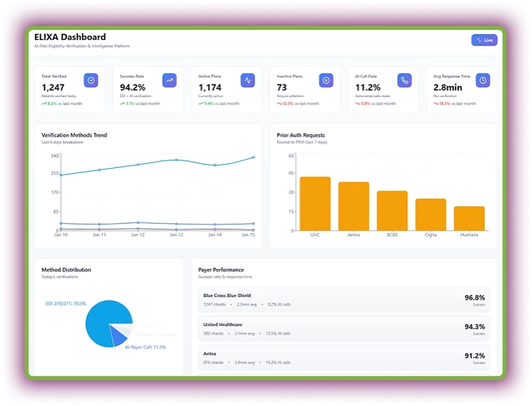The width and height of the screenshot is (532, 406).
Task: Click the phone icon on AI Call Rate card
Action: click(x=404, y=80)
